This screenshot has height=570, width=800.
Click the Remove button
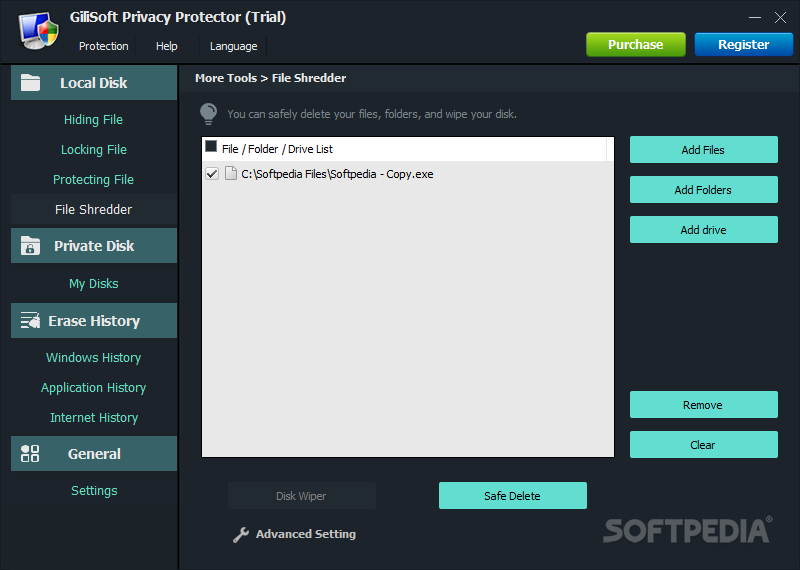[704, 405]
